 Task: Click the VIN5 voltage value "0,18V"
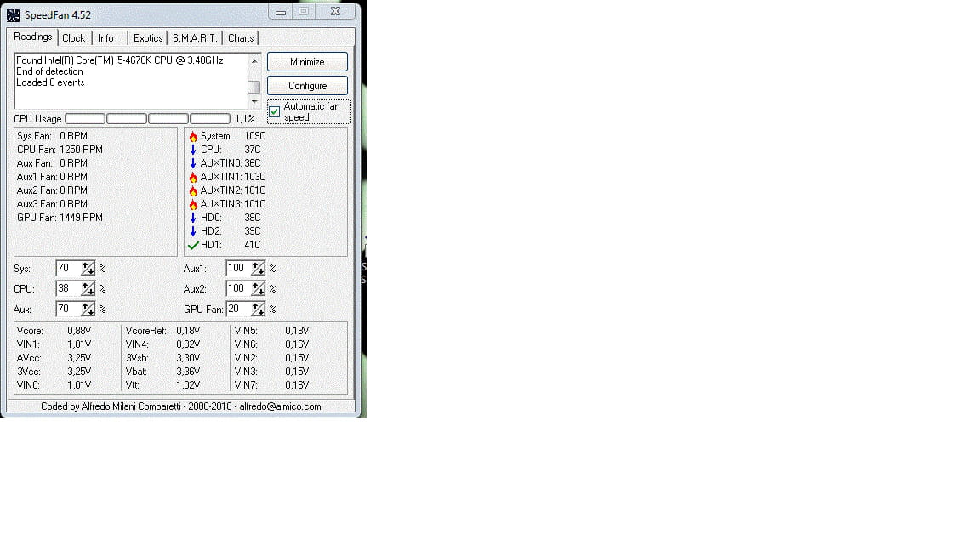[x=297, y=331]
